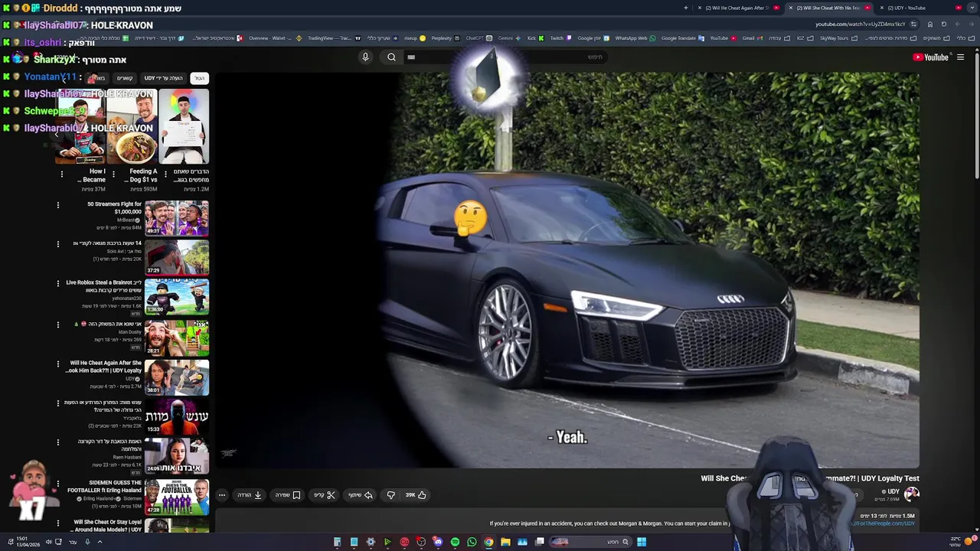Open the ForThePeople.com/UDY description link
Viewport: 980px width, 551px height.
883,523
